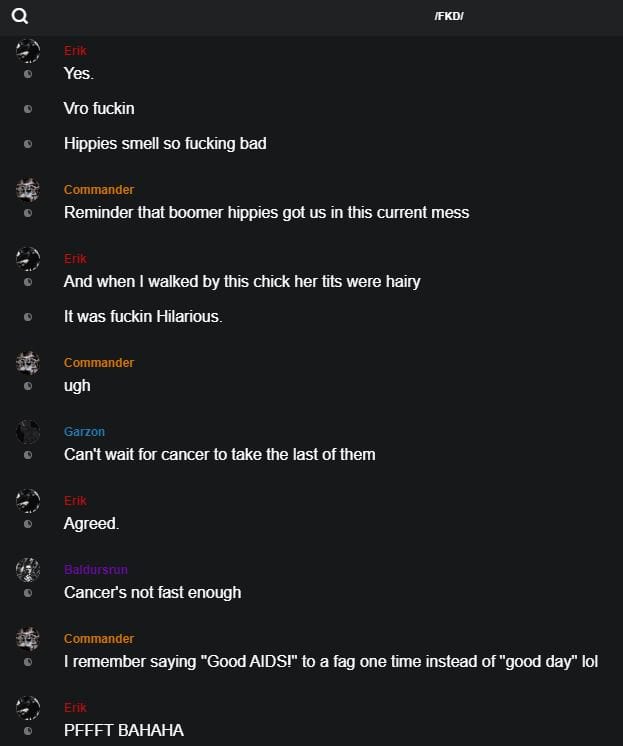The image size is (623, 746).
Task: Click the dot icon beside 'PFFFT BAHAHA'
Action: pos(28,731)
